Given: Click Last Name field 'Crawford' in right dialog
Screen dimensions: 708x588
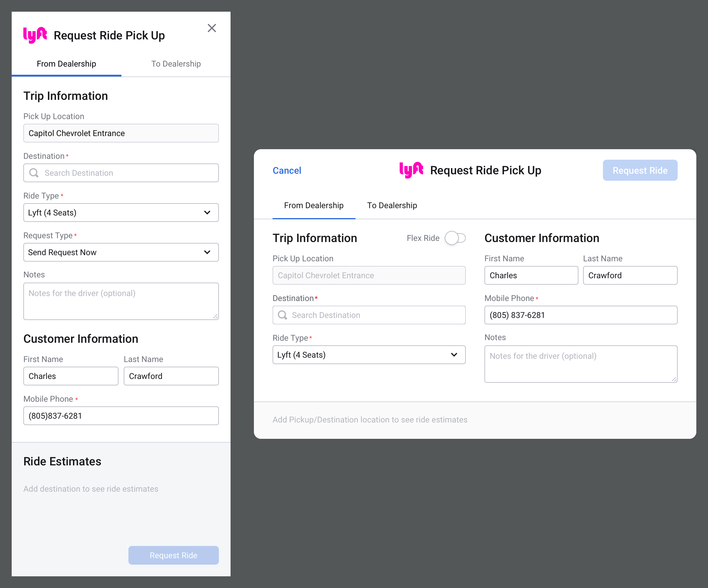Looking at the screenshot, I should (630, 276).
